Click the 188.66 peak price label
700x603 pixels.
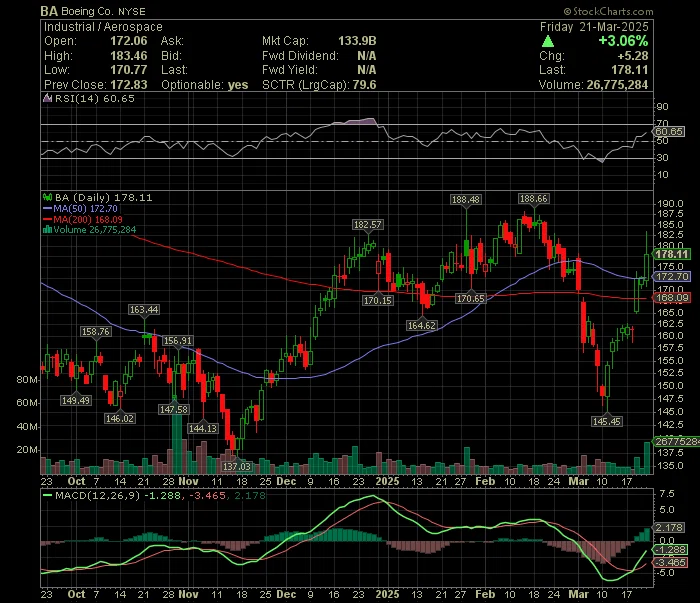pos(534,199)
